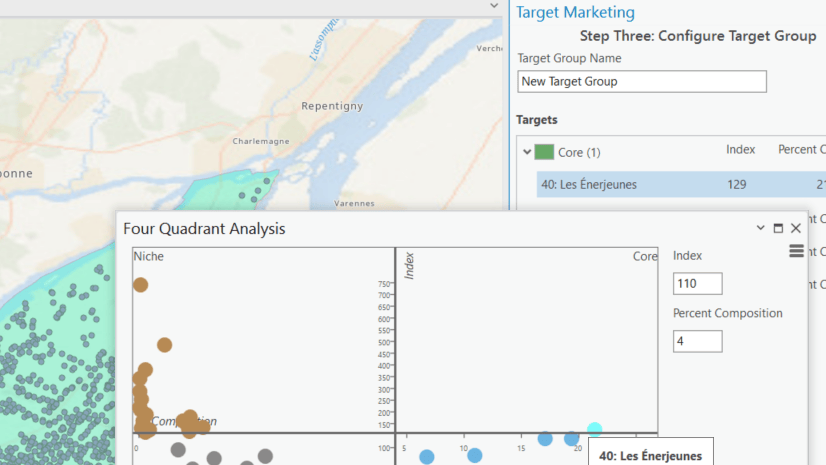826x465 pixels.
Task: Click the Percent Composition input box
Action: pyautogui.click(x=697, y=341)
